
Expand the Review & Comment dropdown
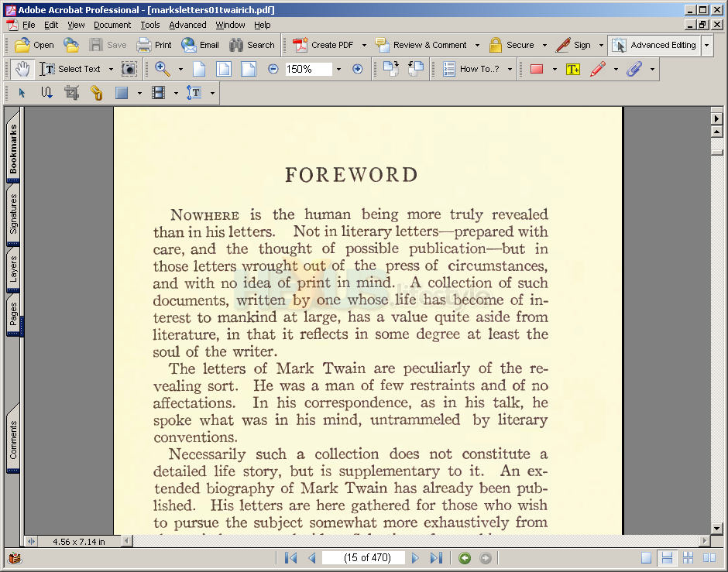[x=477, y=45]
